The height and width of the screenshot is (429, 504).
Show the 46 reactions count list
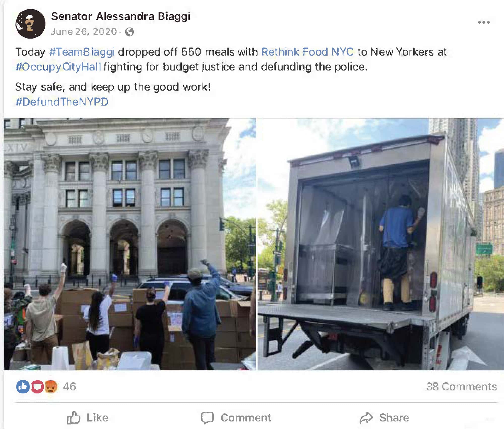[70, 386]
